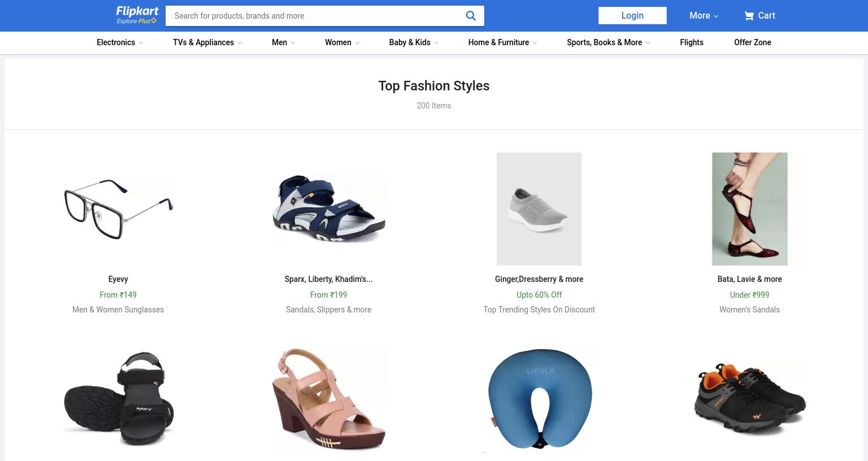Open Explore Plus link under logo

136,21
